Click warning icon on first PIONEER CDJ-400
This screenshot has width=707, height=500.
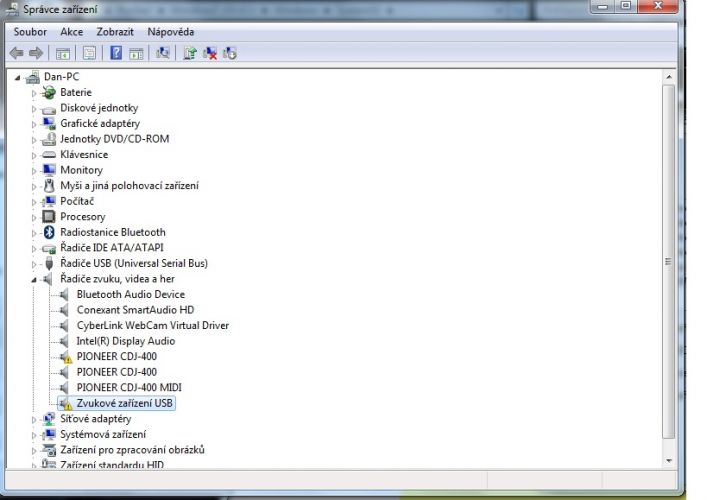[67, 359]
